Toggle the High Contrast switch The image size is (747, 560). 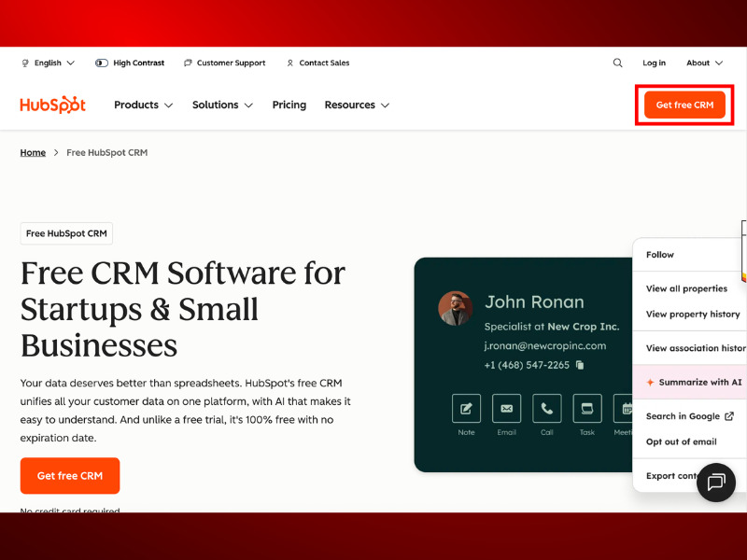[102, 63]
